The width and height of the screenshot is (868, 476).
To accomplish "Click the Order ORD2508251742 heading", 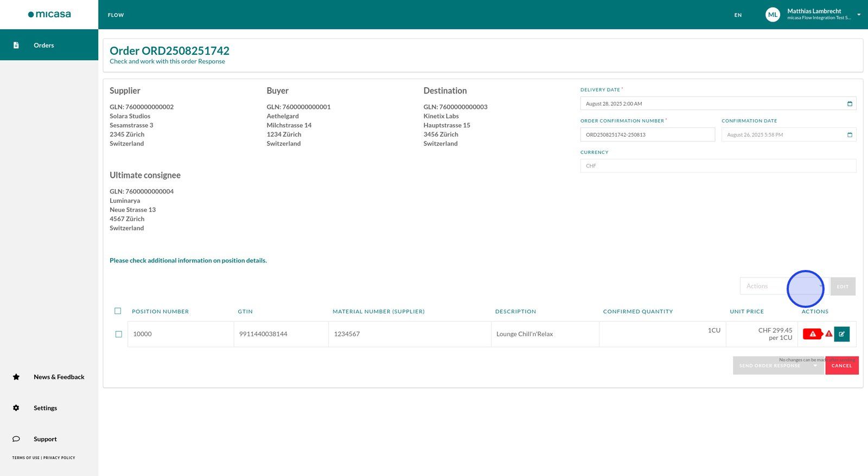I will click(169, 51).
